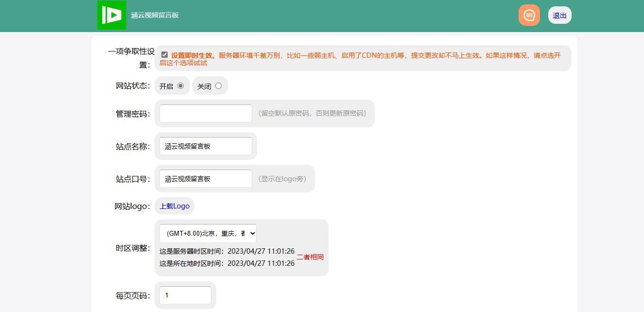Click the 留空默认原密码 hint text

pos(312,113)
